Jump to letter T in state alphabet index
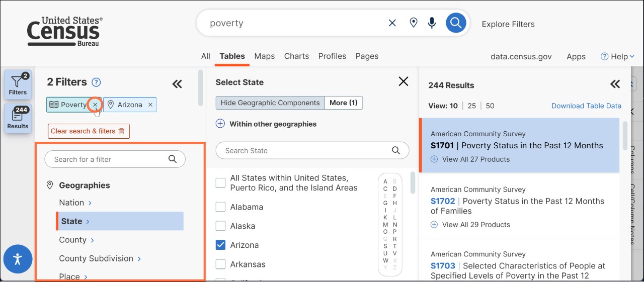 click(395, 246)
